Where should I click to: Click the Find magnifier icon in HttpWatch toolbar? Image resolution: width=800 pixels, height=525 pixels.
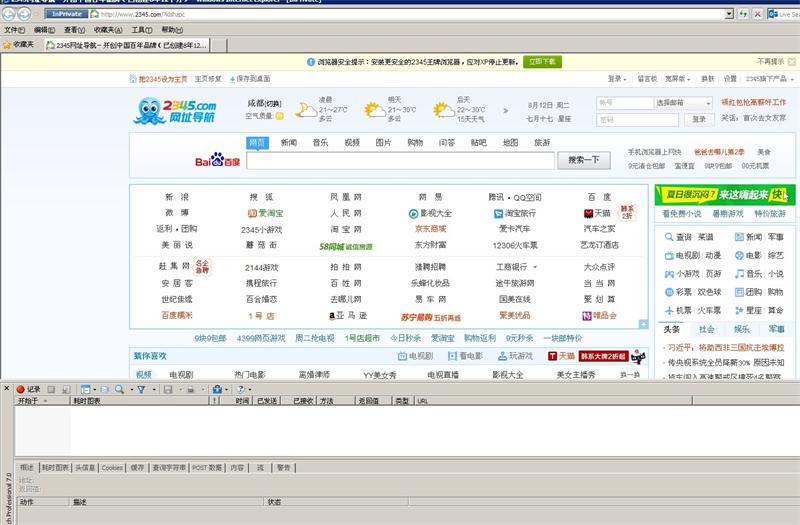tap(119, 389)
